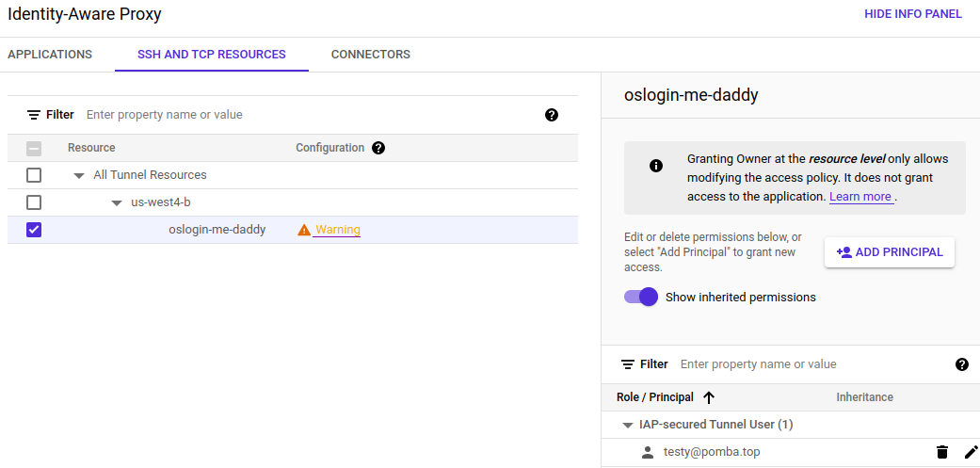Edit testy@pomba.top principal with pencil icon
Screen dimensions: 980x468
coord(972,452)
